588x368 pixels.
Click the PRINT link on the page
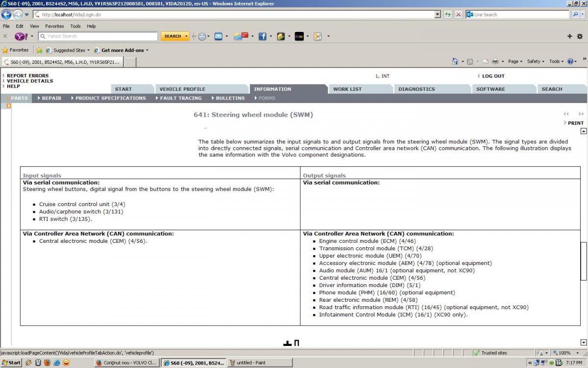coord(575,123)
